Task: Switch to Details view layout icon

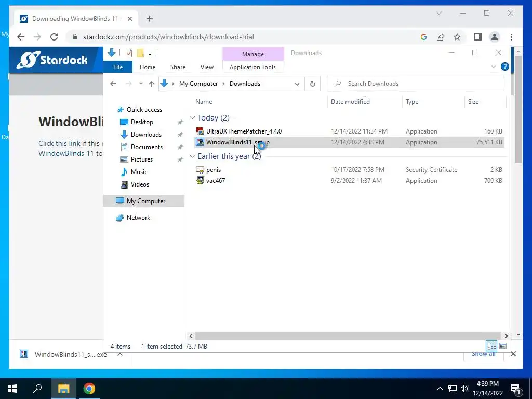Action: (491, 345)
